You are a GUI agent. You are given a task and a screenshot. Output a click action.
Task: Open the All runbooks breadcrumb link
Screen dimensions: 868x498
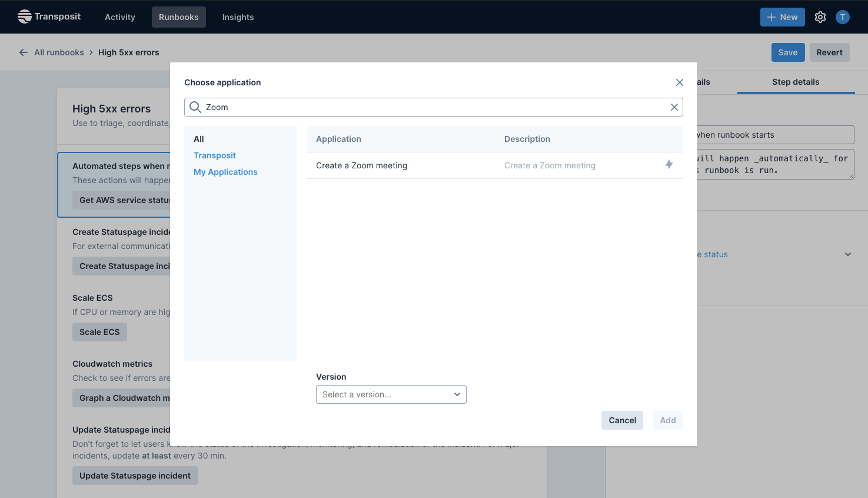point(59,52)
